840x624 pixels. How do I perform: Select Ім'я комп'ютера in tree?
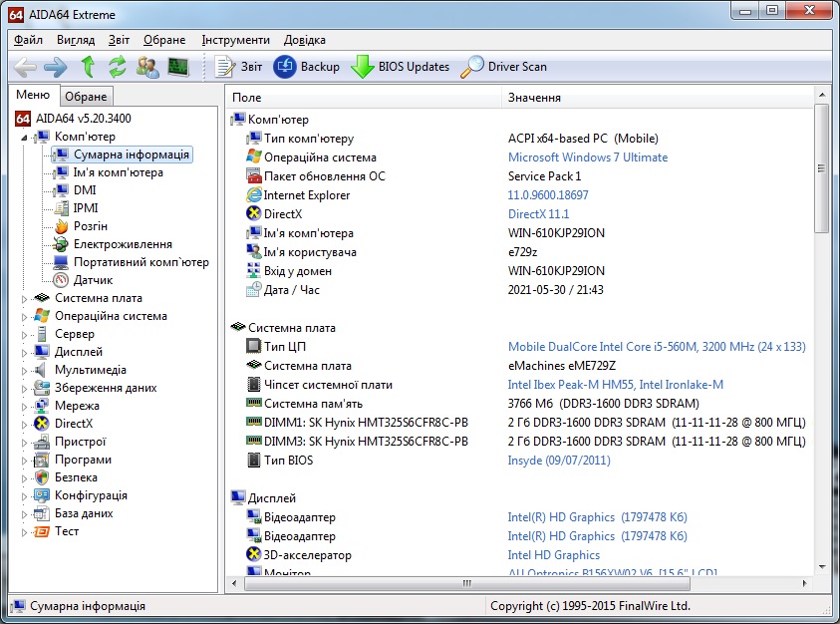(118, 172)
